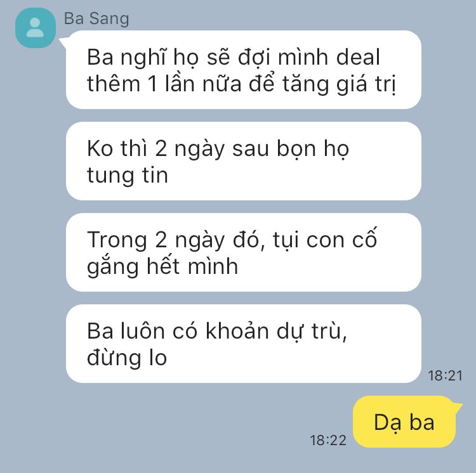The width and height of the screenshot is (476, 473).
Task: Select the "Trong 2 ngày đó" message bubble
Action: click(x=244, y=252)
